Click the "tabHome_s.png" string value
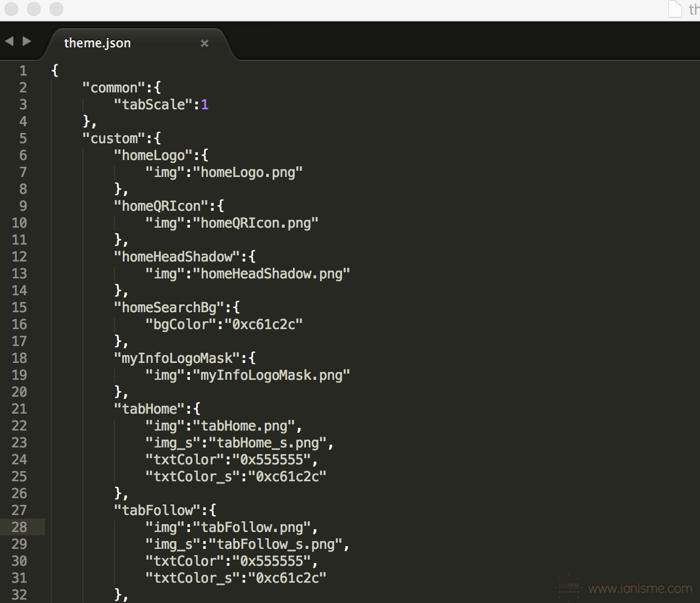700x603 pixels. (x=268, y=442)
